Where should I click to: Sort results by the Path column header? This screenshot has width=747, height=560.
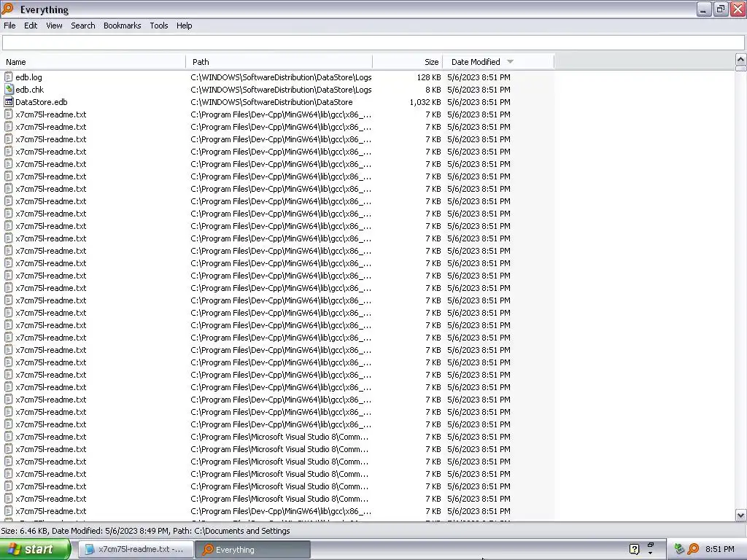279,61
